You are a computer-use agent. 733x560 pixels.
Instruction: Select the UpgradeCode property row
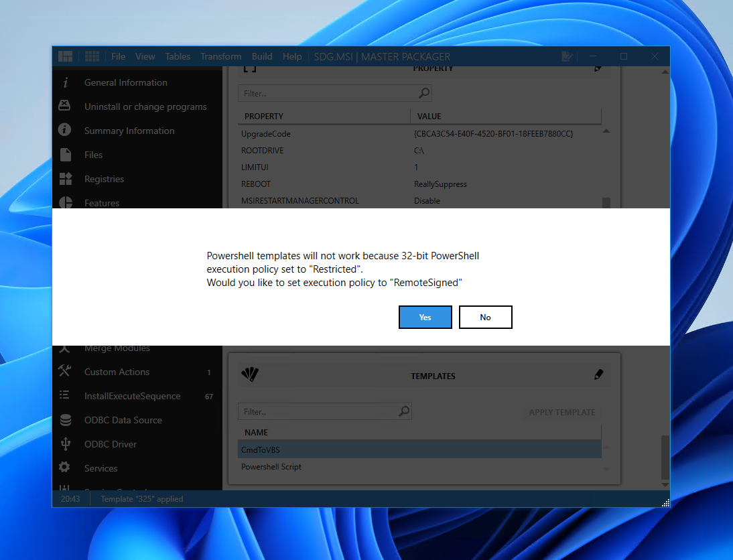tap(419, 134)
